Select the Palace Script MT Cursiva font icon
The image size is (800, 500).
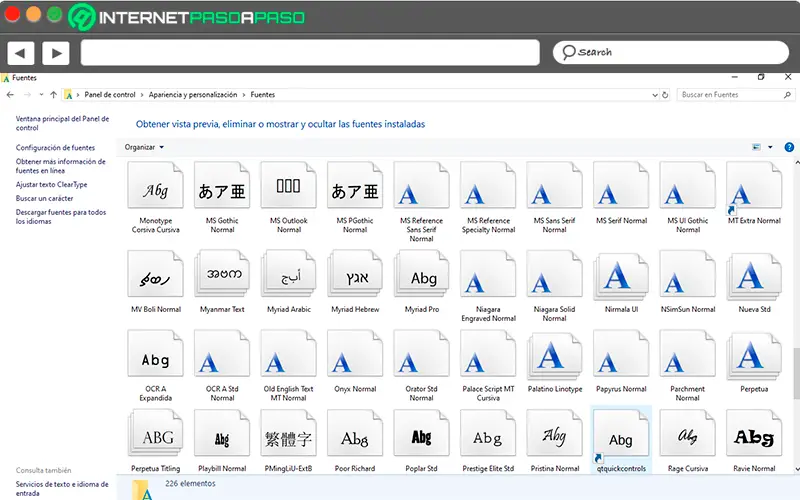click(488, 354)
